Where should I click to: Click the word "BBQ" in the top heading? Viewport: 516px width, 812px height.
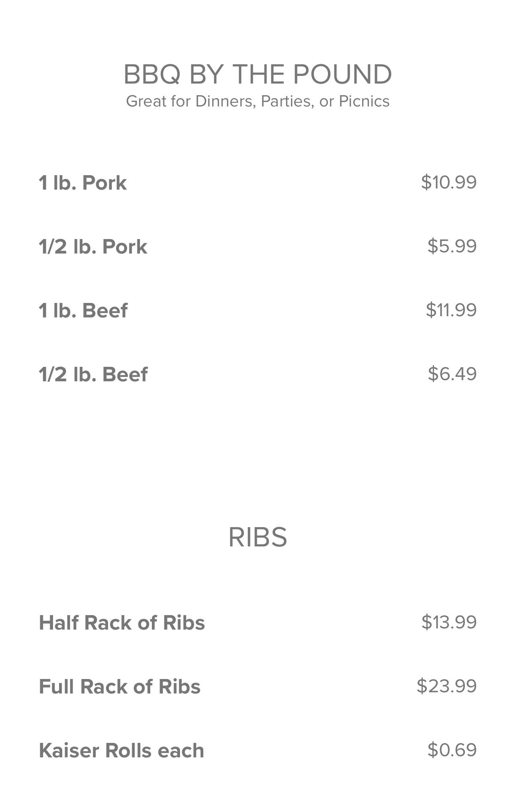click(x=152, y=75)
